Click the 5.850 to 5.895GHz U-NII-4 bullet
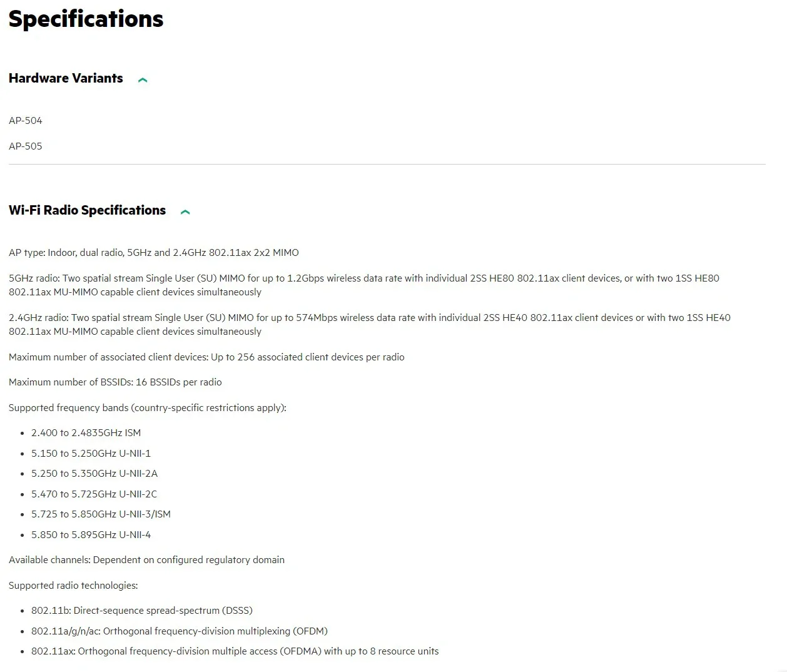787x672 pixels. [x=91, y=535]
